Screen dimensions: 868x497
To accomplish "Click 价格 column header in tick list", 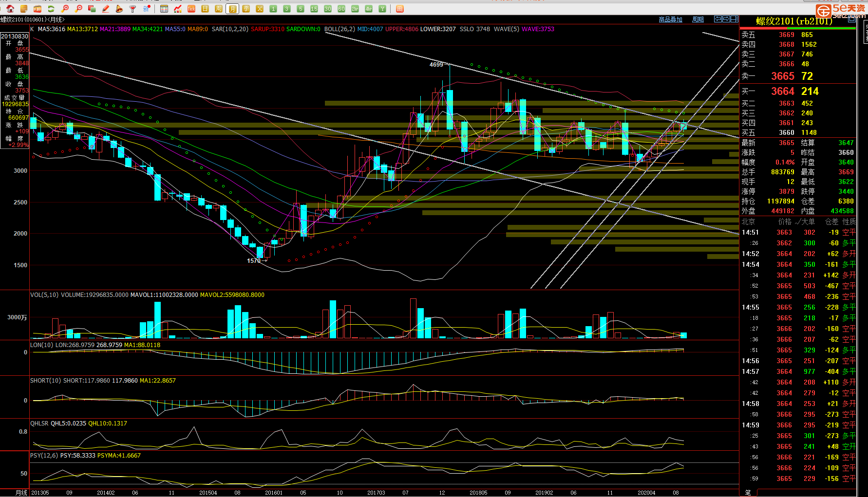I will click(x=785, y=222).
